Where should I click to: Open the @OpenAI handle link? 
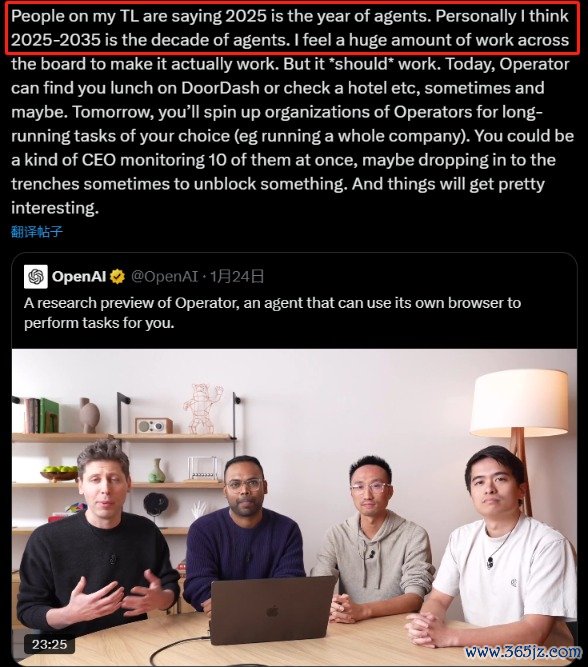(165, 276)
